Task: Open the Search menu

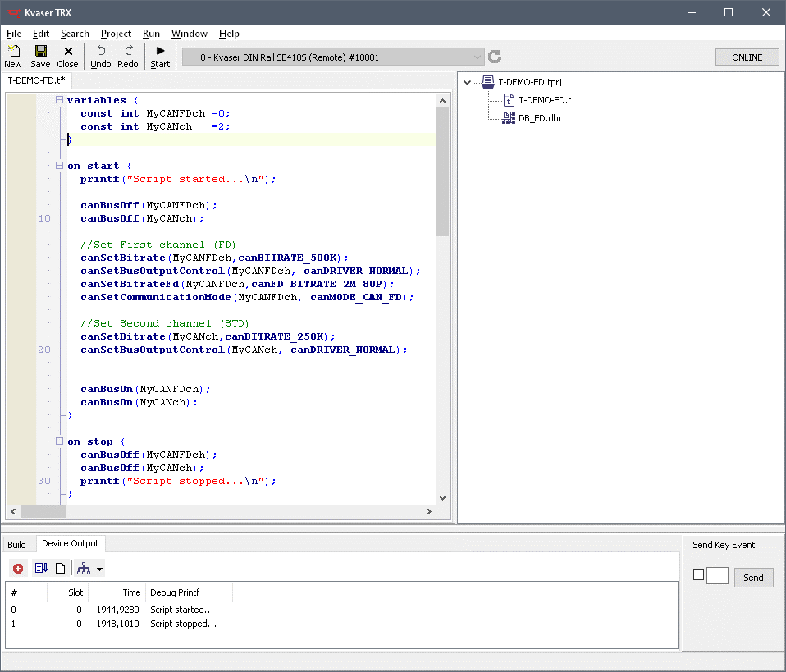Action: tap(75, 34)
